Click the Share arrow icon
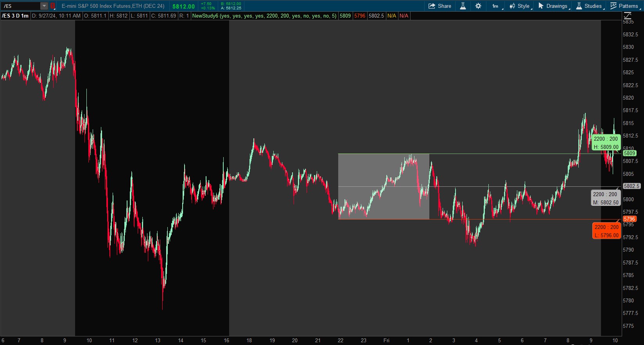 pos(432,6)
